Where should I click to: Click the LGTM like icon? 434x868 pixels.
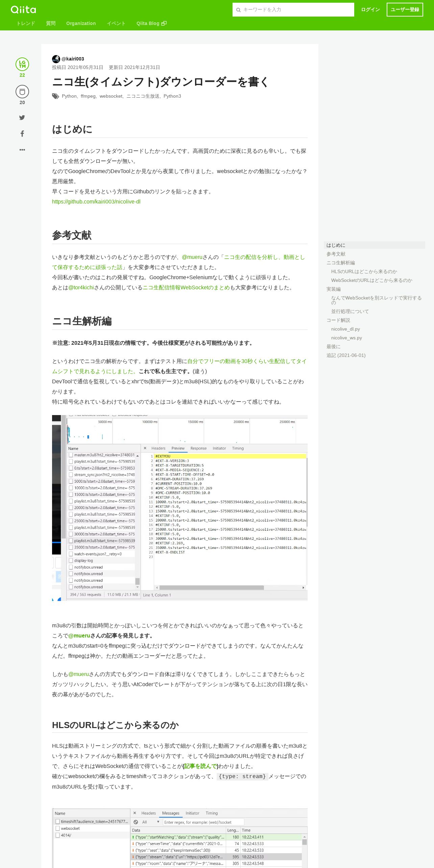click(x=22, y=64)
